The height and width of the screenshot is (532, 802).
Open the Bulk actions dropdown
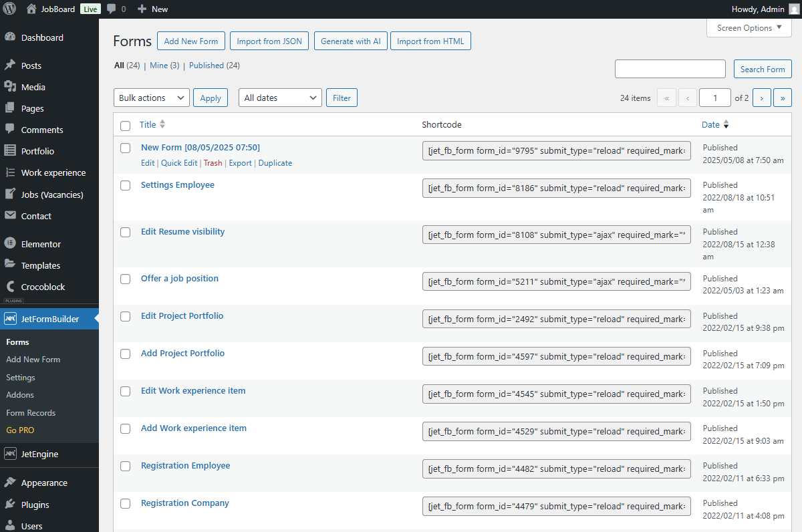coord(151,98)
